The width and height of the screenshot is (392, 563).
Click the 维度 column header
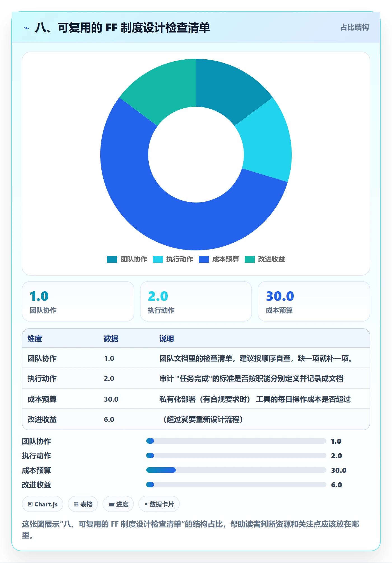(35, 339)
